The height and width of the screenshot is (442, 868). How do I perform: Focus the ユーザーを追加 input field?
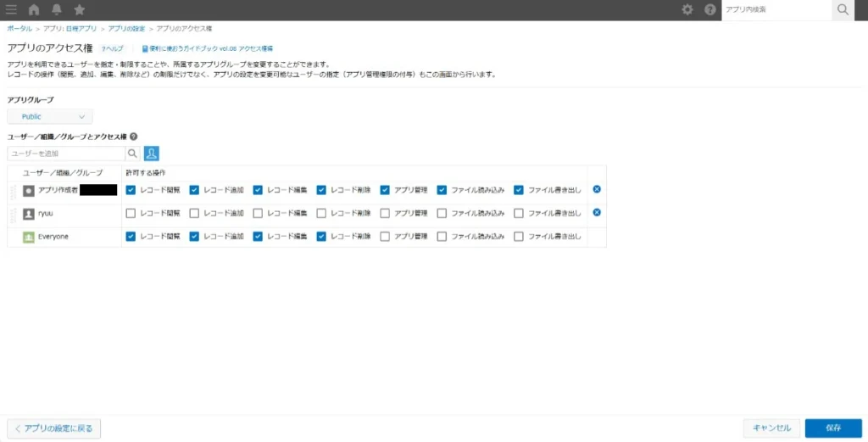(66, 154)
